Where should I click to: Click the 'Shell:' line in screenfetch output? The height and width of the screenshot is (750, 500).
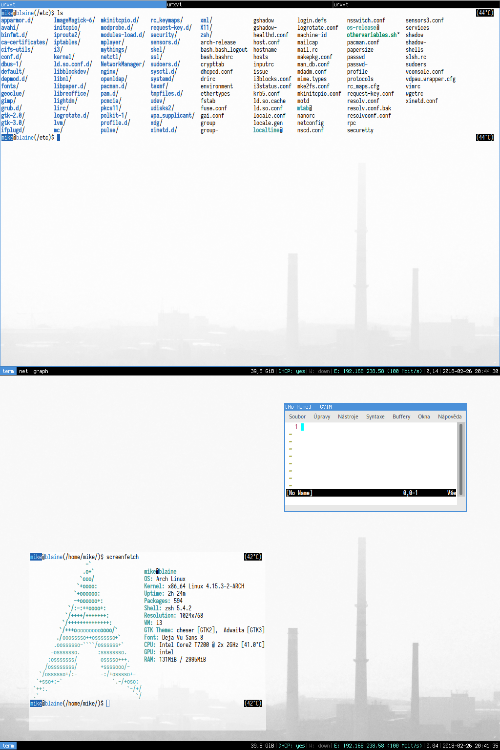click(x=167, y=608)
